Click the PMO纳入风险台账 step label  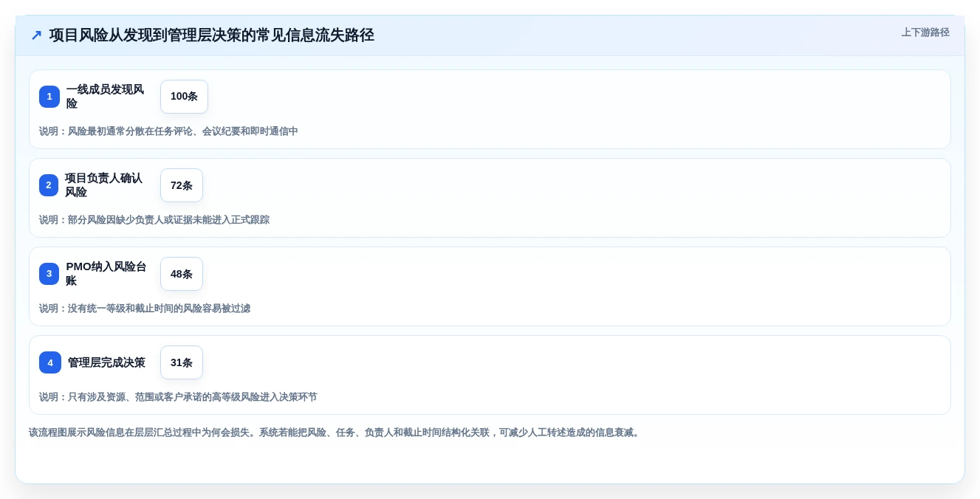click(x=106, y=274)
